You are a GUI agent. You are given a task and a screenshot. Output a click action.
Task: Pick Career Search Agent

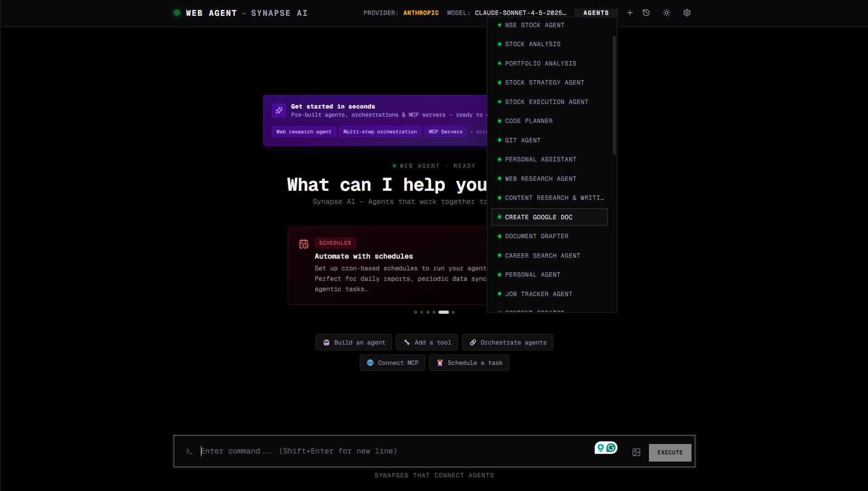pyautogui.click(x=549, y=255)
